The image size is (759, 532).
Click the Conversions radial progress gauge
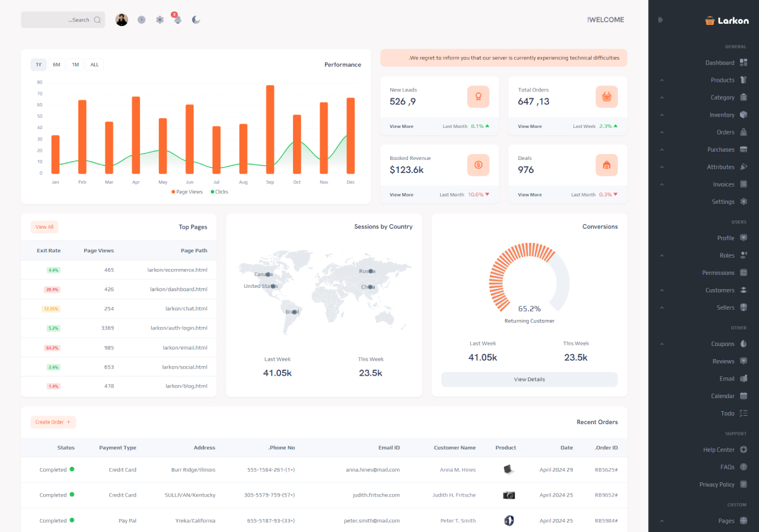pyautogui.click(x=530, y=278)
